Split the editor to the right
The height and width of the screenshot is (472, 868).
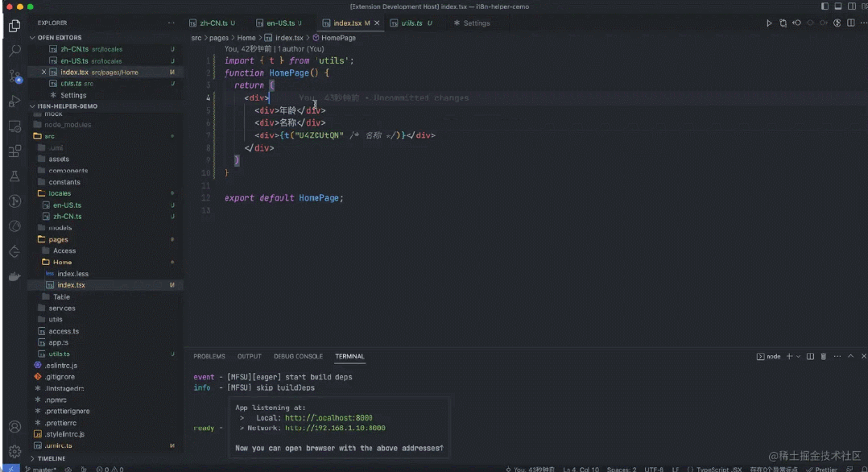(x=851, y=23)
